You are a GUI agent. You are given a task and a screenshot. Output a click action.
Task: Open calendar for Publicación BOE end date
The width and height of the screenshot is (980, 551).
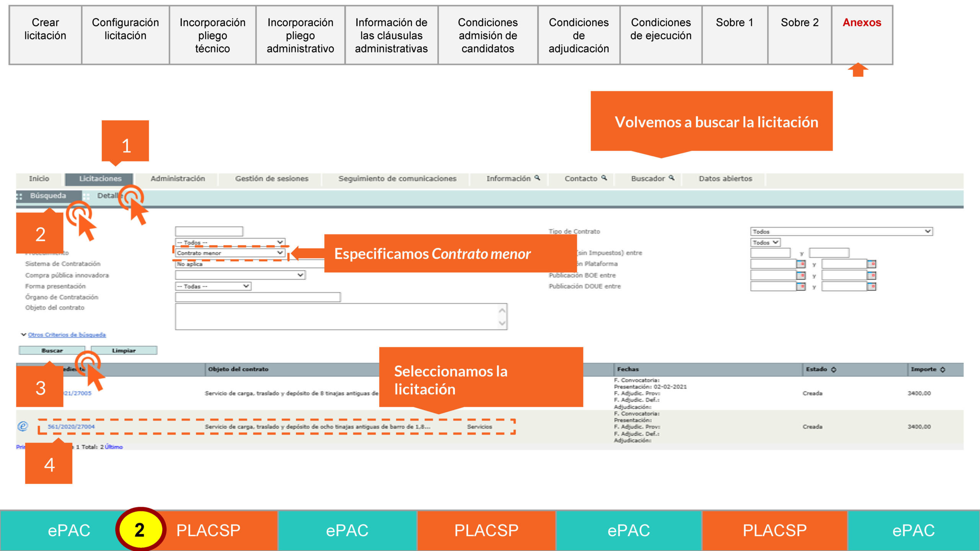pyautogui.click(x=872, y=275)
